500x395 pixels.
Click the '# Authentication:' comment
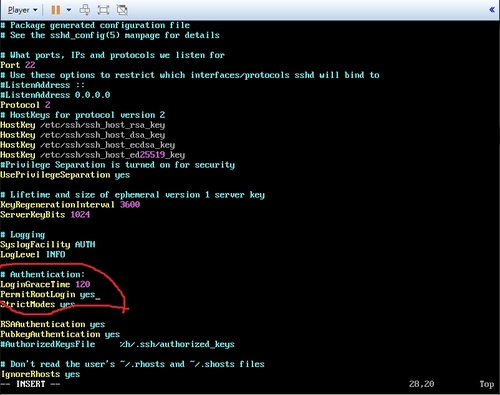pyautogui.click(x=42, y=275)
